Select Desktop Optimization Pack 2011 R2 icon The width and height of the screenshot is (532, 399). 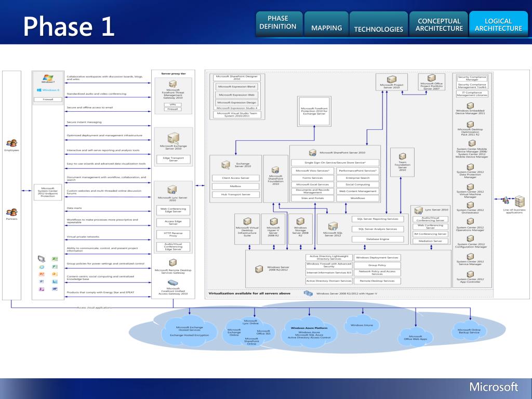click(470, 125)
